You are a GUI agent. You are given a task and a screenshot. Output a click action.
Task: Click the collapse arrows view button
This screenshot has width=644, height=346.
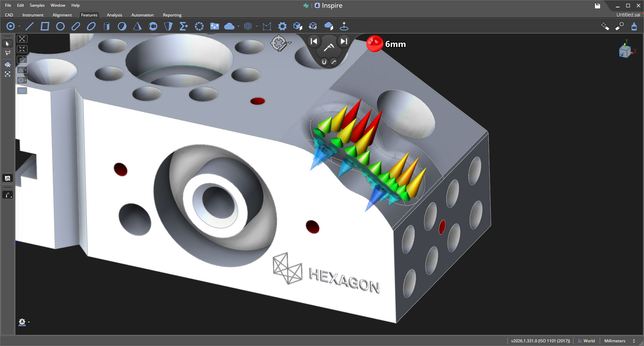point(22,49)
